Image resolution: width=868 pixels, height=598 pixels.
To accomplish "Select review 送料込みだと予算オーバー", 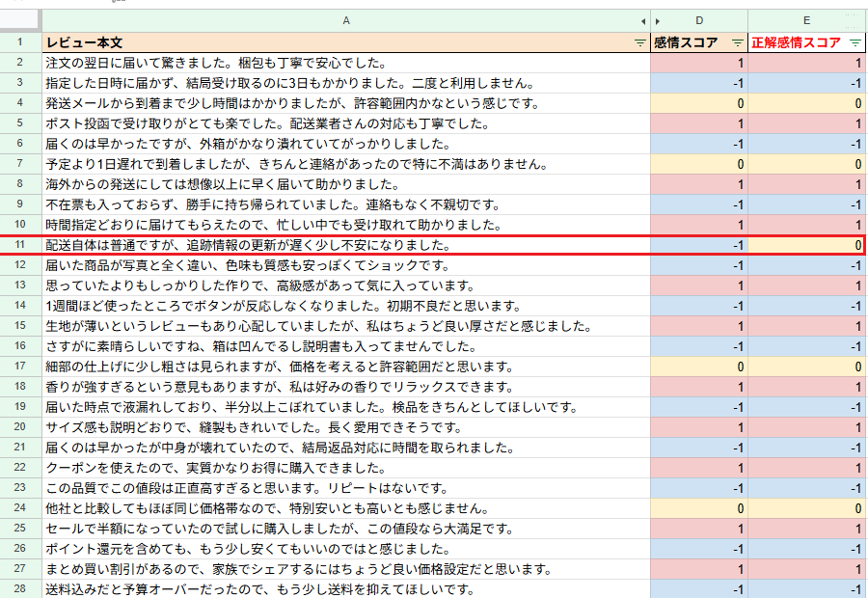I will [x=346, y=588].
